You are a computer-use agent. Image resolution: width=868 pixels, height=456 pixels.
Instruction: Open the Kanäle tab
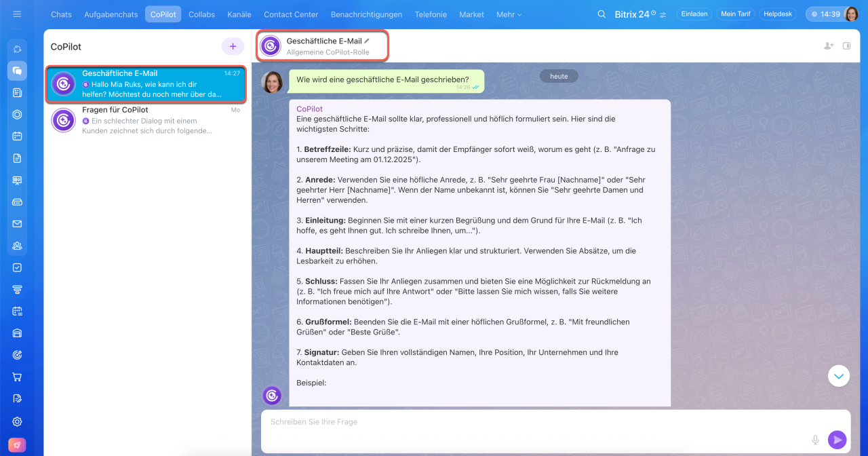[x=239, y=14]
